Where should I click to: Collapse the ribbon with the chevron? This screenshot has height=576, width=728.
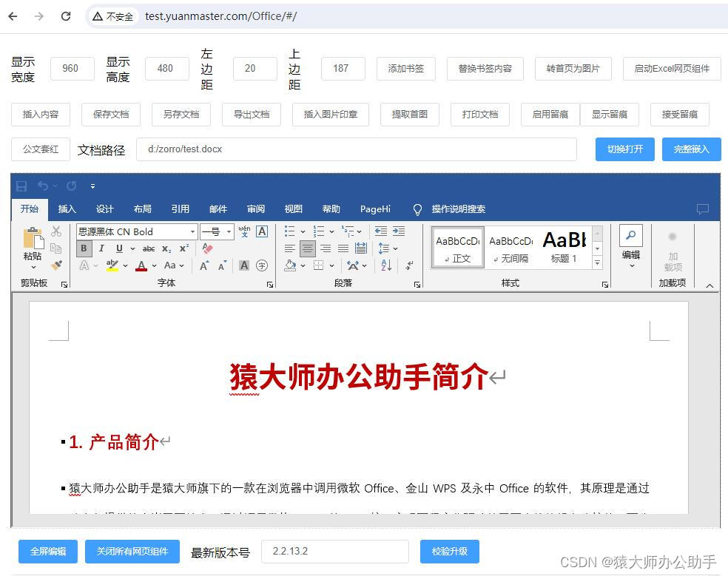point(710,286)
